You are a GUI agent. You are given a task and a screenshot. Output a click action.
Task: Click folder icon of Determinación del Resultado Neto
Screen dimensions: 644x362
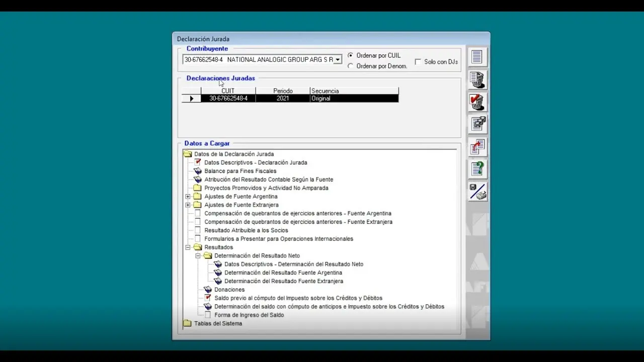(x=208, y=256)
